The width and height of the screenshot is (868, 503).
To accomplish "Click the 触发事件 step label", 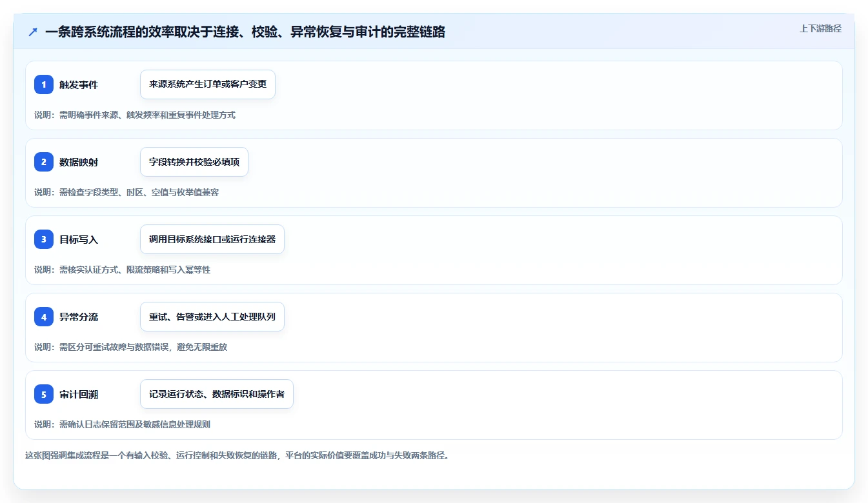I will (x=79, y=84).
